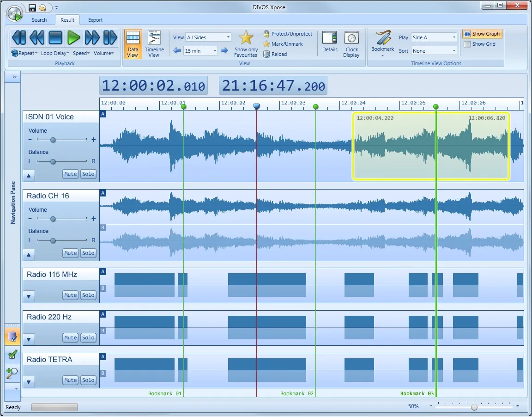Switch to the Export ribbon tab
The image size is (532, 417).
click(95, 20)
